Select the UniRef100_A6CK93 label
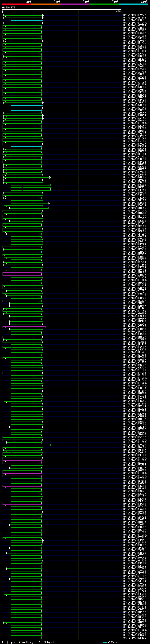Viewport: 150px width, 644px height. tap(135, 167)
